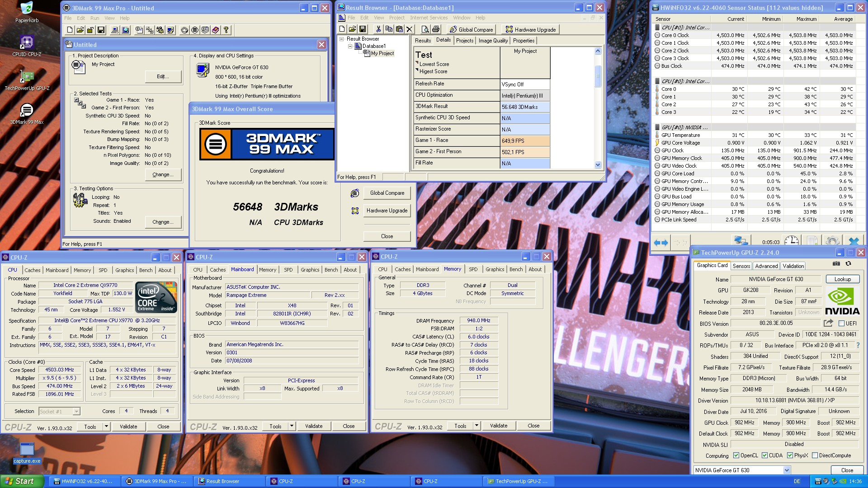Click the Bus Interface question mark in GPU-Z
The width and height of the screenshot is (868, 488).
coord(858,345)
